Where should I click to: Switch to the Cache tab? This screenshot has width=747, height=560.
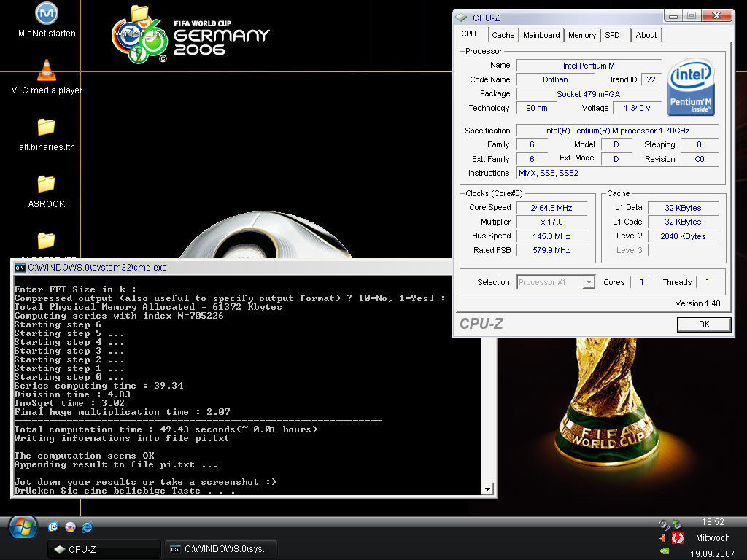tap(503, 35)
